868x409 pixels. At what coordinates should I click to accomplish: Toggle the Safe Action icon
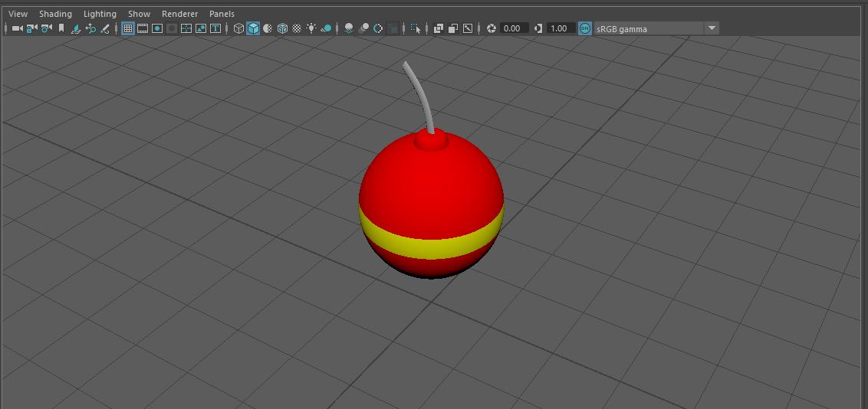(x=201, y=28)
